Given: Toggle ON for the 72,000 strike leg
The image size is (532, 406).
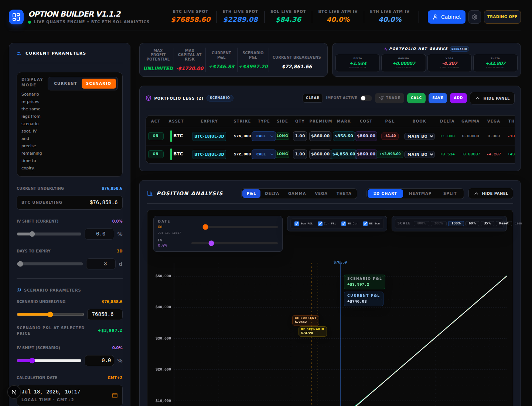Looking at the screenshot, I should click(156, 154).
